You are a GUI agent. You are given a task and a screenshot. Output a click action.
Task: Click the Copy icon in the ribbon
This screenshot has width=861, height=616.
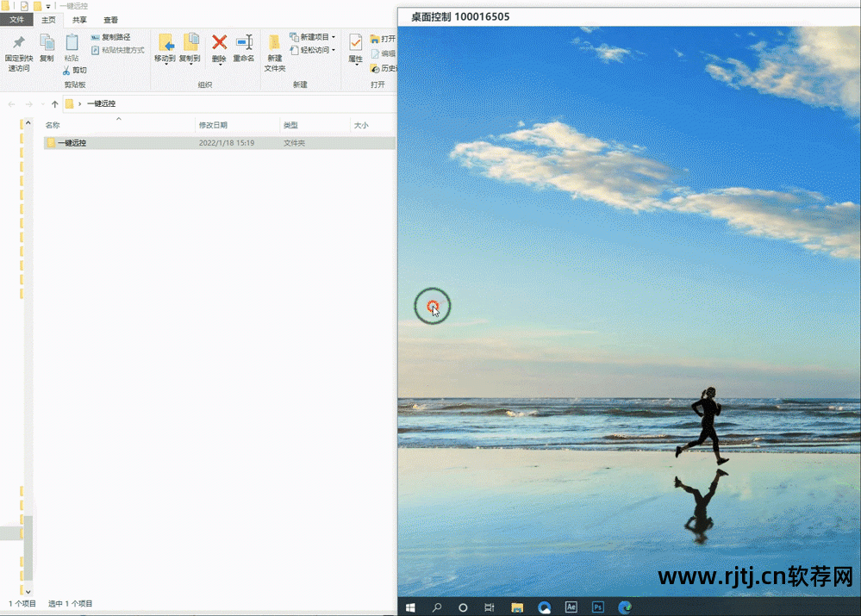[47, 43]
